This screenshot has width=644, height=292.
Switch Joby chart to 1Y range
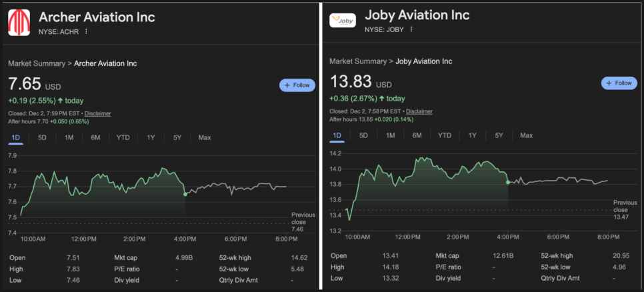coord(472,135)
